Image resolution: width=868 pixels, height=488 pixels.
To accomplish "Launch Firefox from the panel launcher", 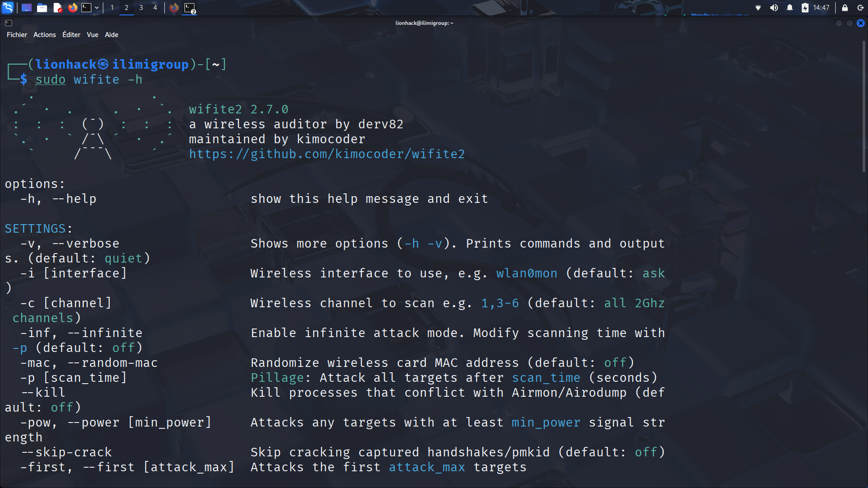I will (72, 8).
